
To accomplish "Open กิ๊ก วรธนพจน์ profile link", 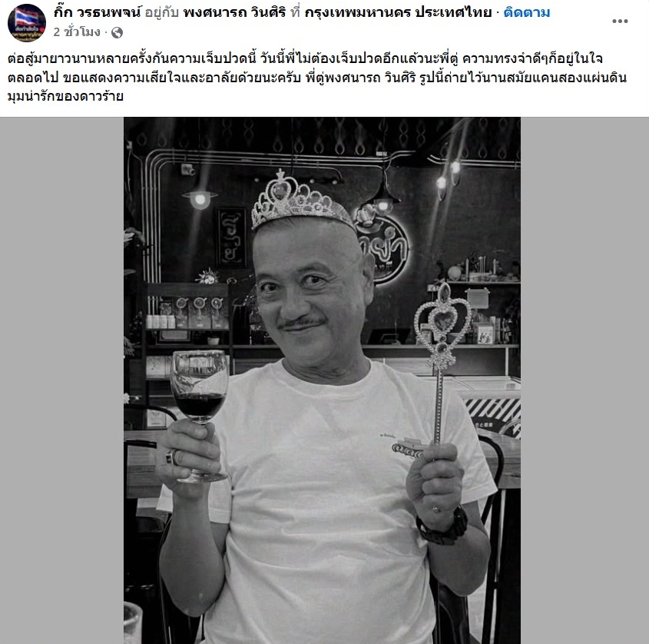I will (98, 12).
